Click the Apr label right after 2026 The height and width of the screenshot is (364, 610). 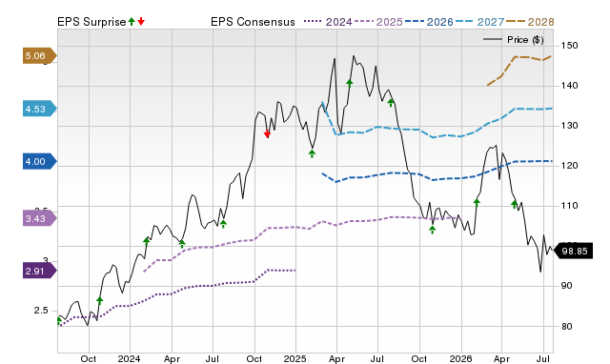pyautogui.click(x=502, y=358)
